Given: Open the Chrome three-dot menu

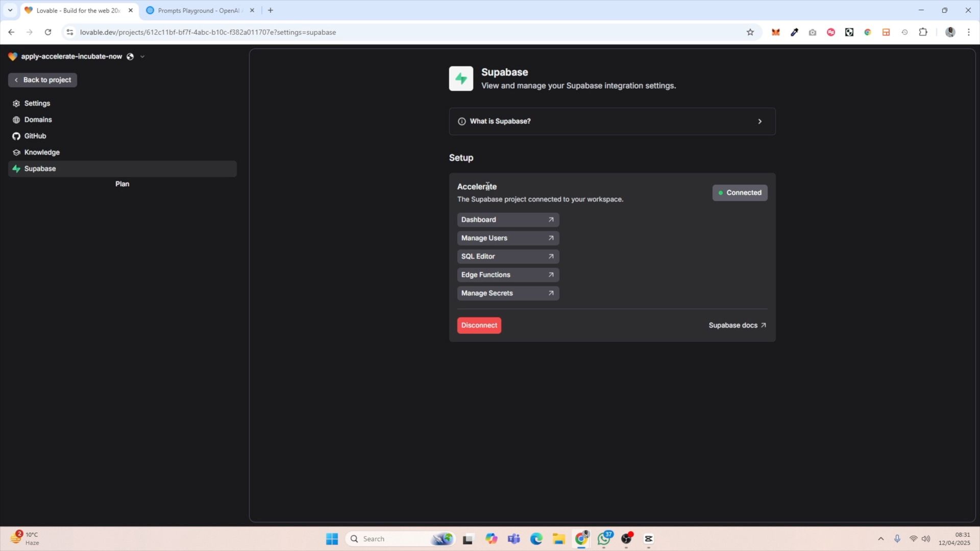Looking at the screenshot, I should click(968, 32).
